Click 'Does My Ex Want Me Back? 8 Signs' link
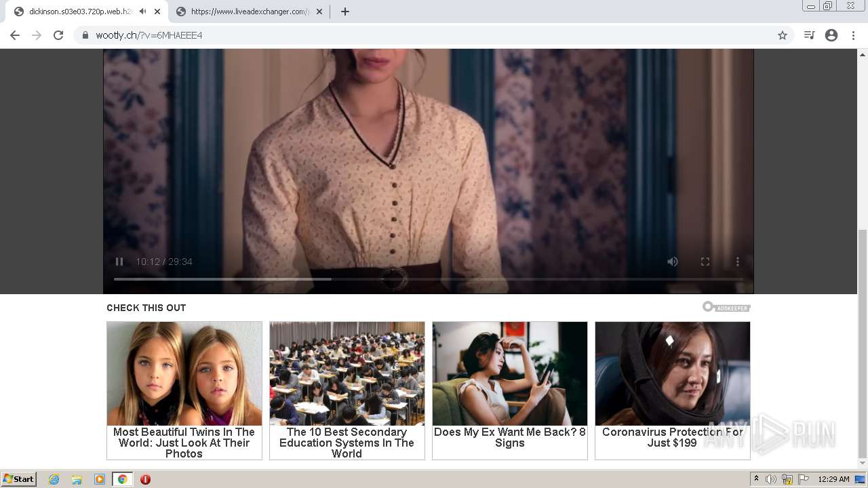 point(510,437)
